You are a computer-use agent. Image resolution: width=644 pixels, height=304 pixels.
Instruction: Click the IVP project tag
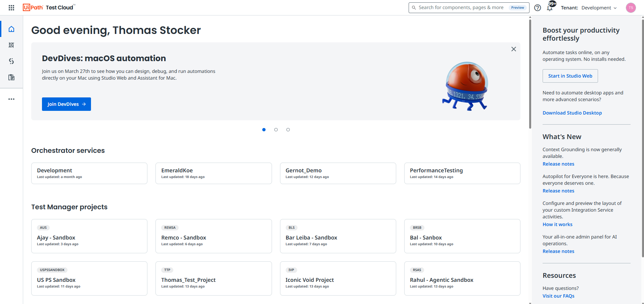coord(291,270)
